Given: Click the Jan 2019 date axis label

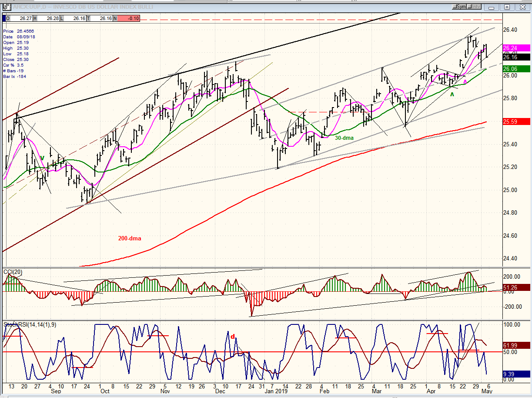Looking at the screenshot, I should (x=277, y=391).
